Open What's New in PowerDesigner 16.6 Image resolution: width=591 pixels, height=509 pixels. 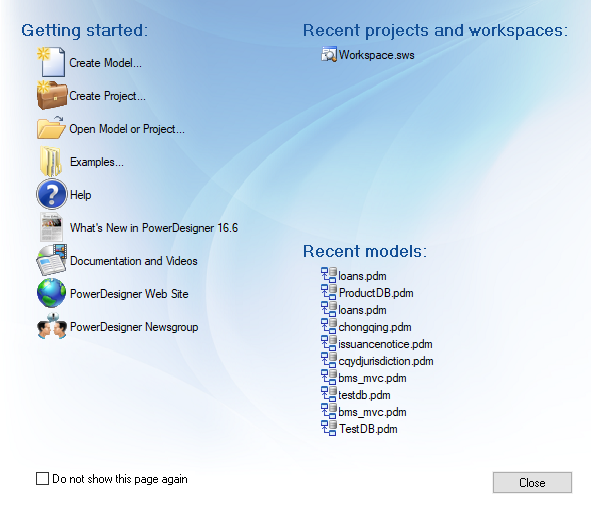(154, 228)
